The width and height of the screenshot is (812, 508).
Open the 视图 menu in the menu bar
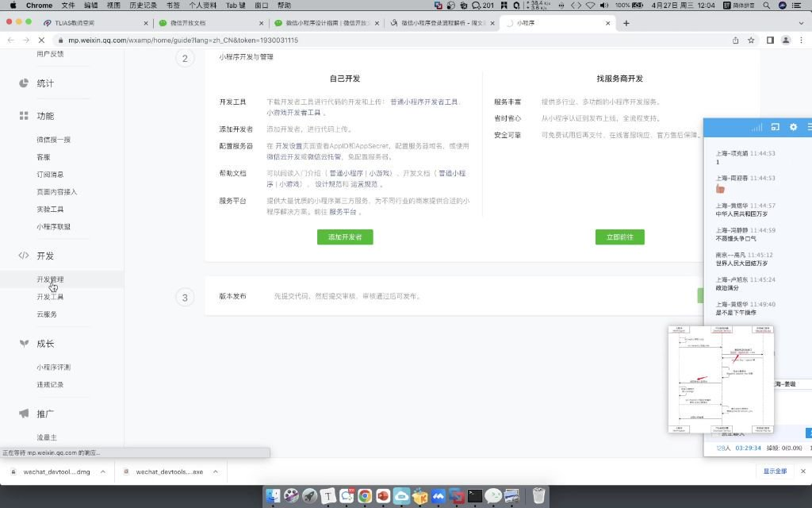click(x=113, y=6)
